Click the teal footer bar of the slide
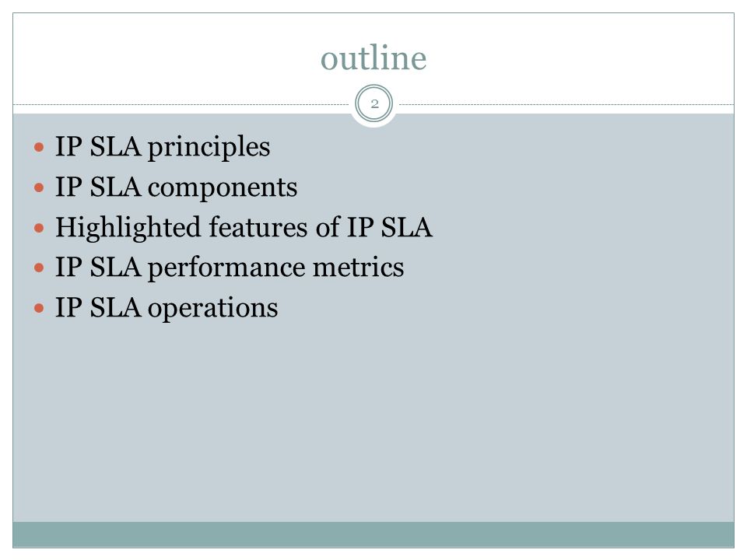Viewport: 747px width, 560px height. [373, 534]
